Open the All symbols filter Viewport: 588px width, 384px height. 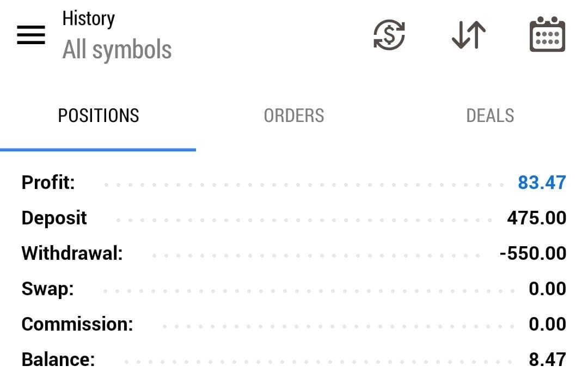117,50
